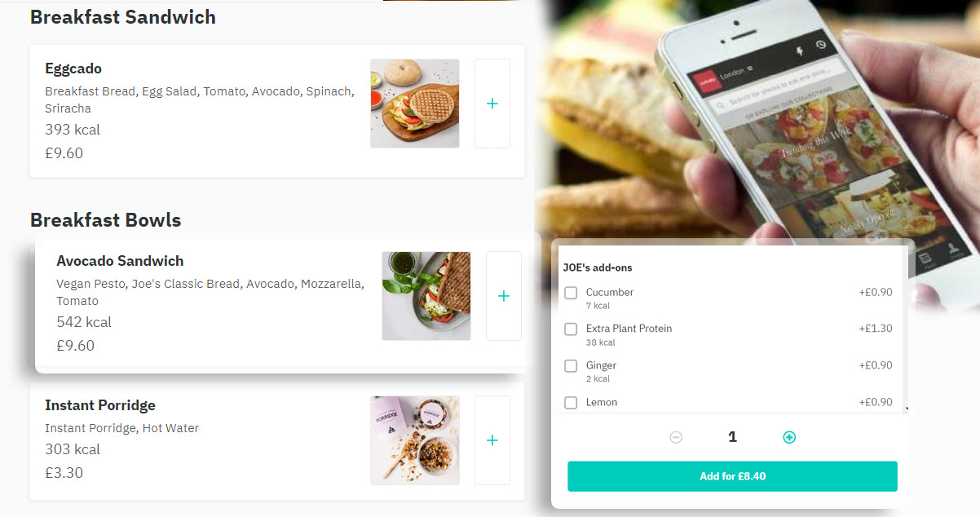Open the Eggcado item title
The width and height of the screenshot is (980, 517).
click(x=73, y=68)
